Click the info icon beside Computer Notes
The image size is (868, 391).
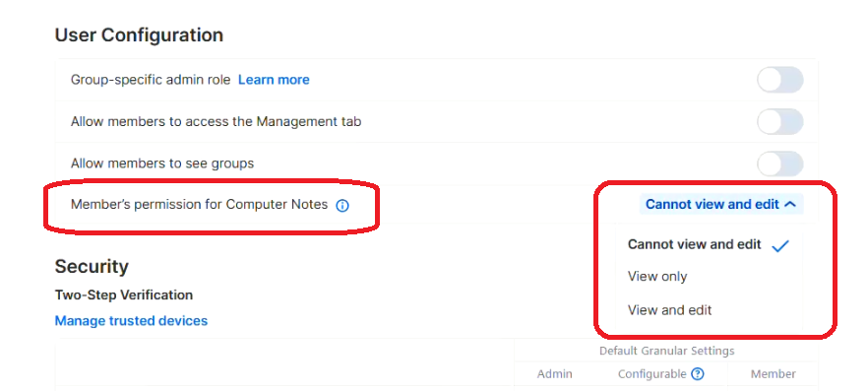[342, 206]
